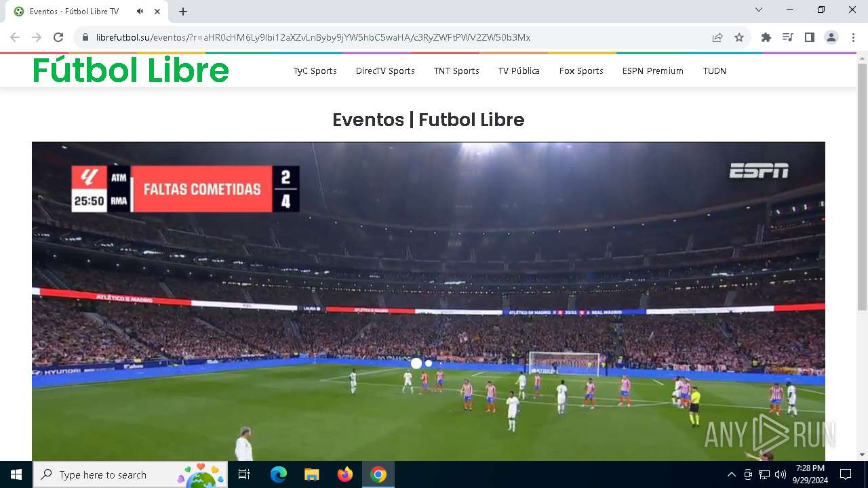Screen dimensions: 868x488
Task: Click the address bar URL
Action: tap(313, 37)
